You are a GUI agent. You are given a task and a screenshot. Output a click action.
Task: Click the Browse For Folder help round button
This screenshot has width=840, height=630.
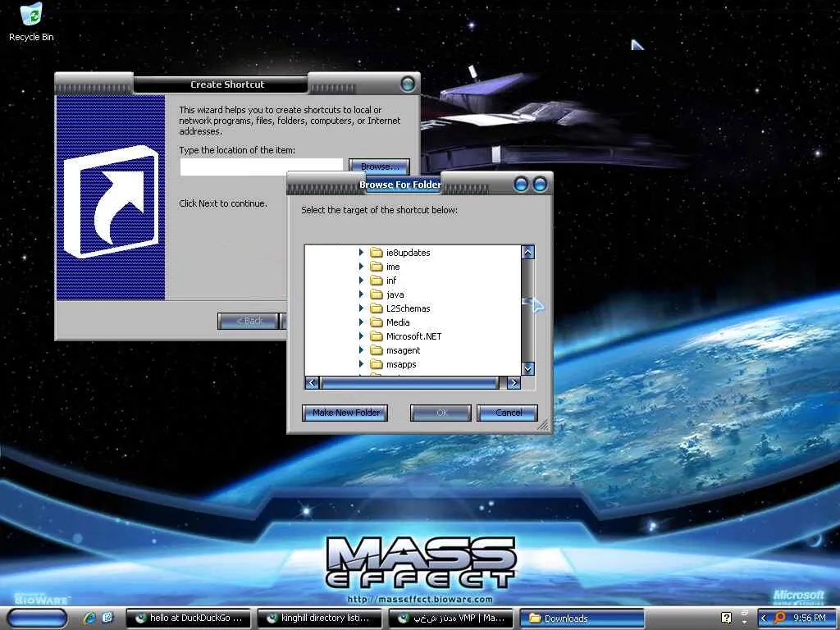click(x=520, y=185)
